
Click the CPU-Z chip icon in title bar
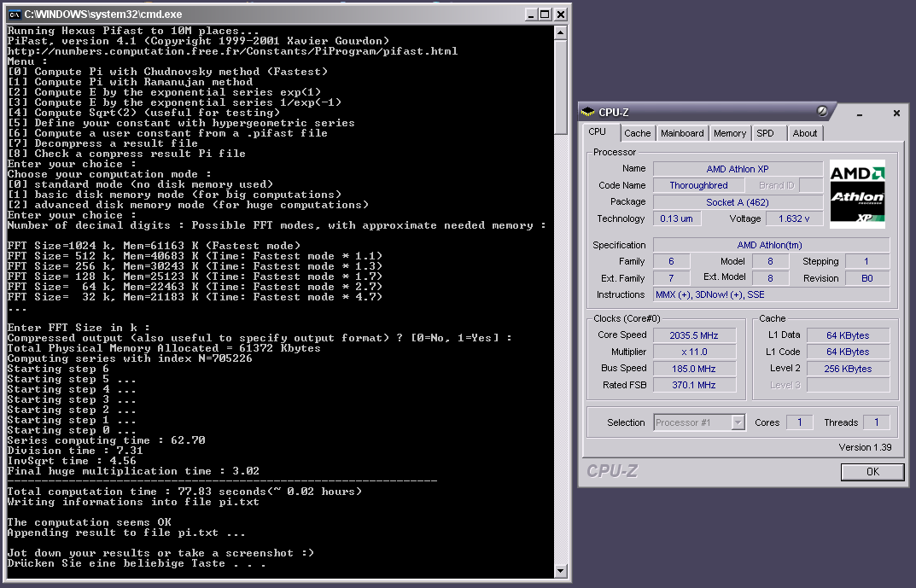coord(588,112)
